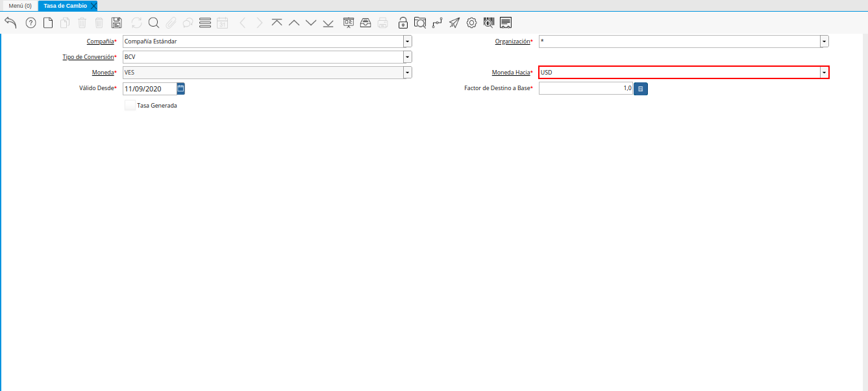The image size is (868, 391).
Task: Open the Válido Desde calendar picker button
Action: [181, 88]
